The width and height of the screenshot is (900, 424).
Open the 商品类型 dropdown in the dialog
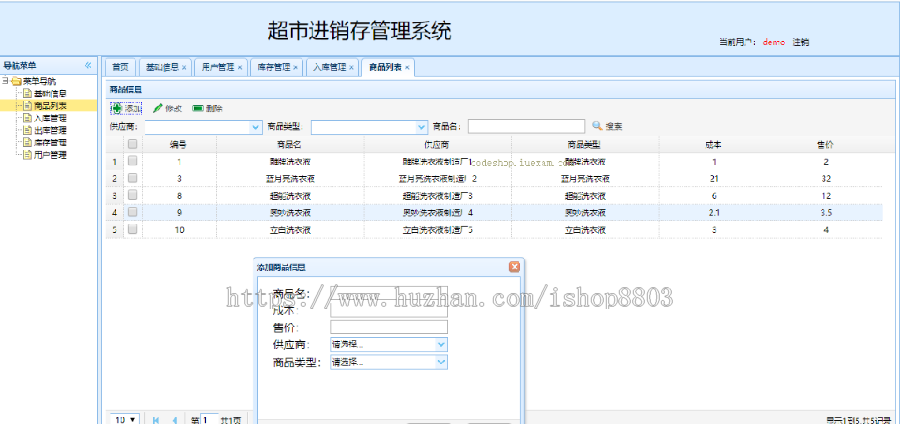[441, 362]
